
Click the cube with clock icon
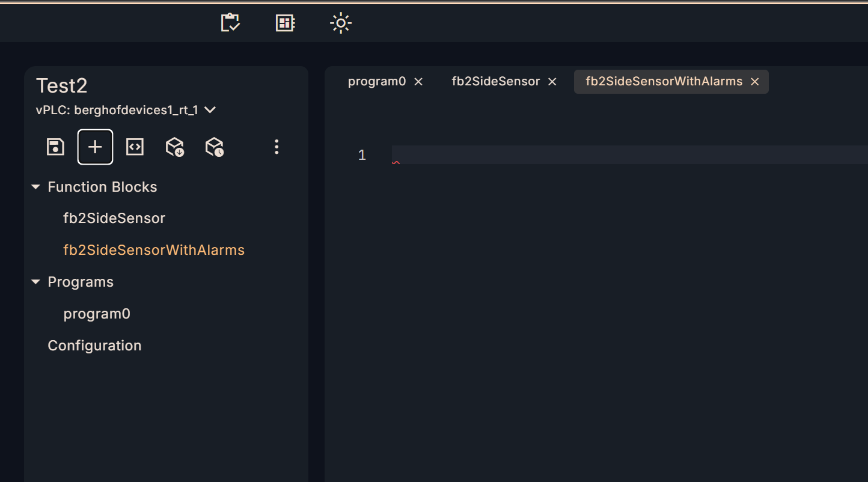click(214, 147)
